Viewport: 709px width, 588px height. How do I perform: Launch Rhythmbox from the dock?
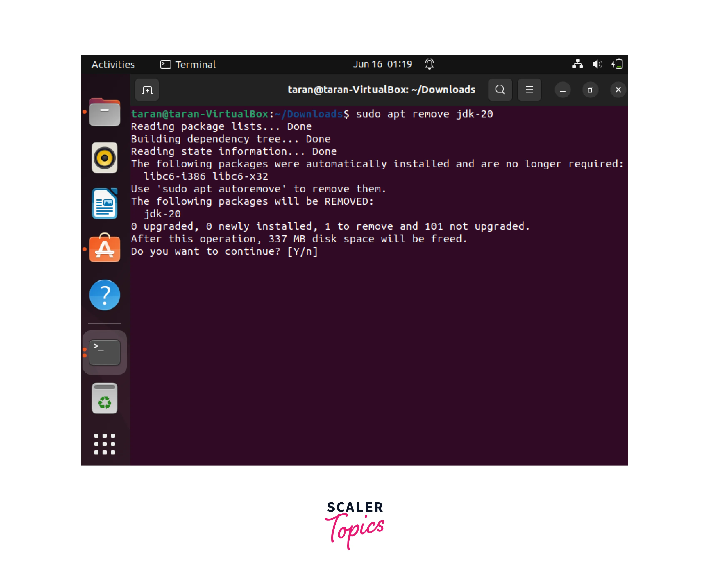tap(105, 157)
